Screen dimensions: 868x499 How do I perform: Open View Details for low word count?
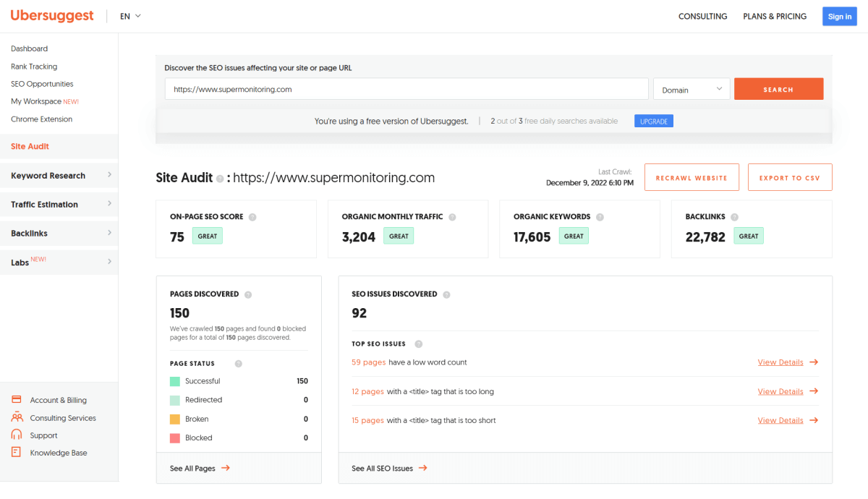tap(780, 362)
